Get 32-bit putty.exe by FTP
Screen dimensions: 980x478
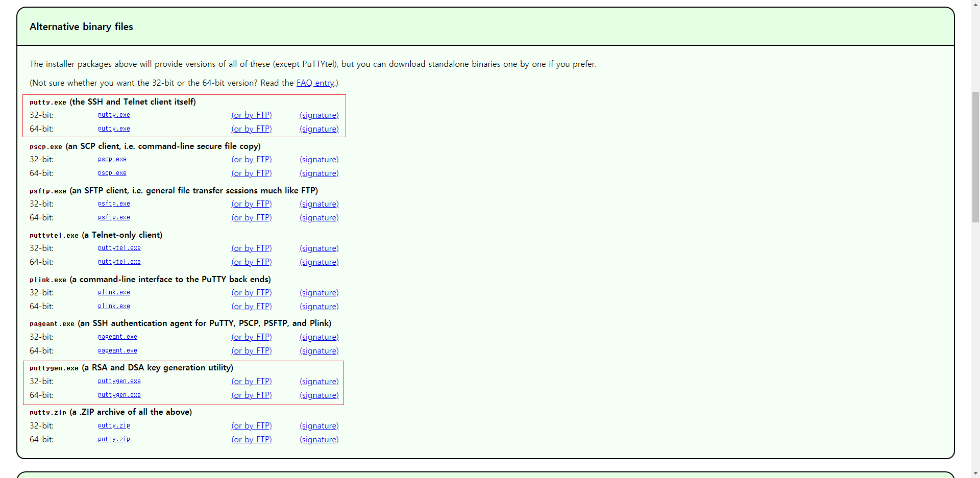[x=252, y=115]
